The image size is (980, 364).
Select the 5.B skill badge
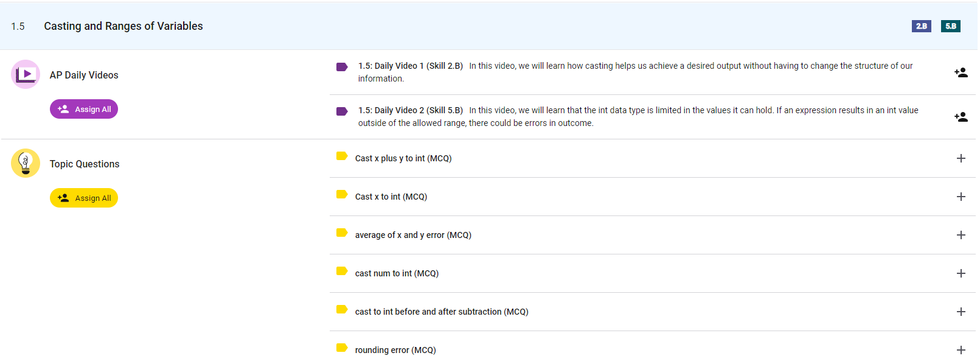point(950,26)
